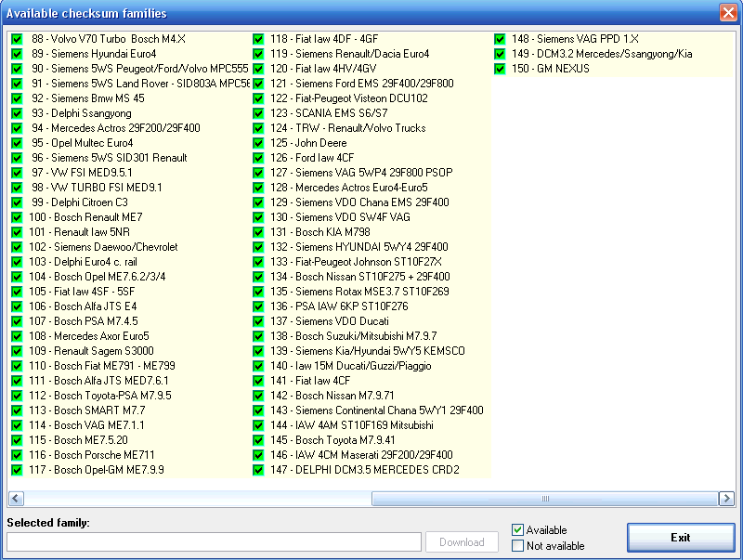Uncheck 150 - GM NEXUS checkbox

pyautogui.click(x=500, y=69)
